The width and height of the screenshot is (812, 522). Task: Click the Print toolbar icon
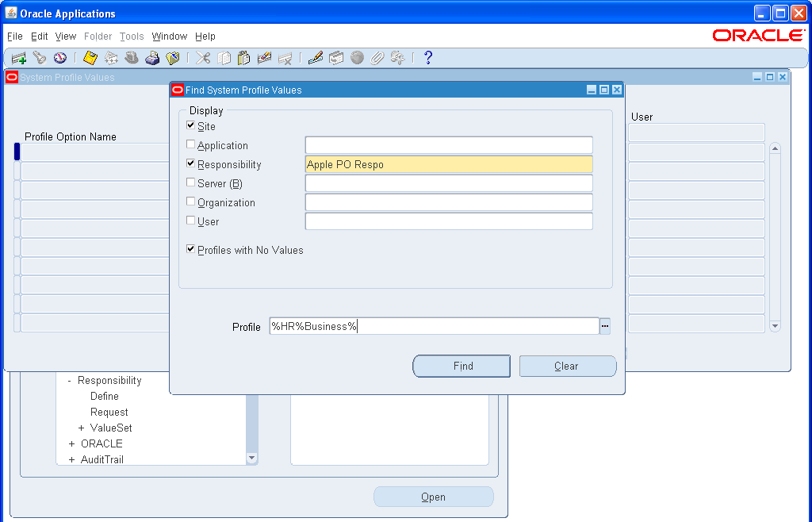point(151,57)
